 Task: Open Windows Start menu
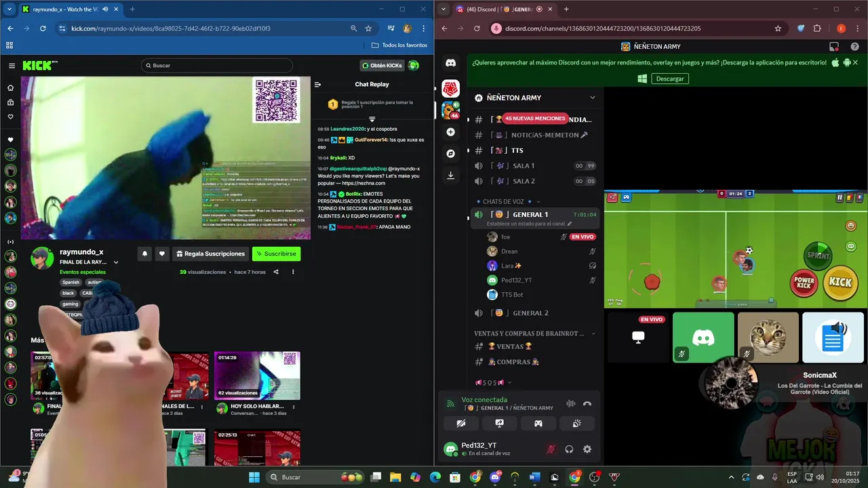click(x=254, y=477)
